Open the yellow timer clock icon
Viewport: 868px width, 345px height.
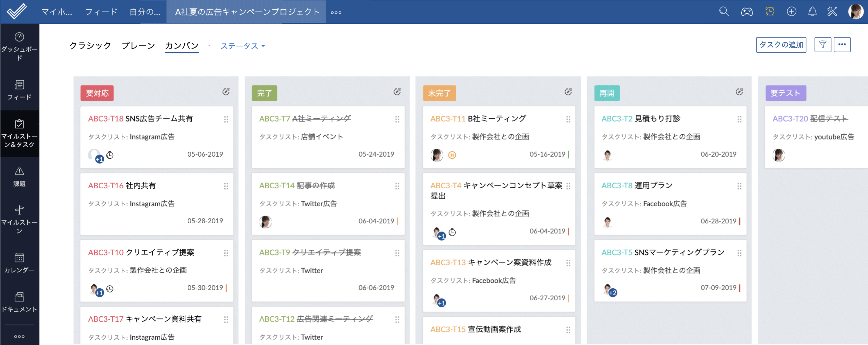tap(770, 12)
